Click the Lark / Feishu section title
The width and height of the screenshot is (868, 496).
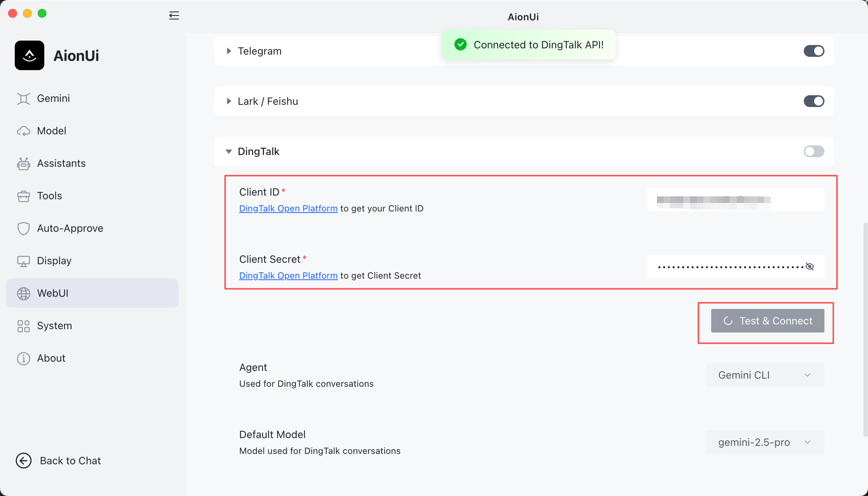tap(268, 101)
